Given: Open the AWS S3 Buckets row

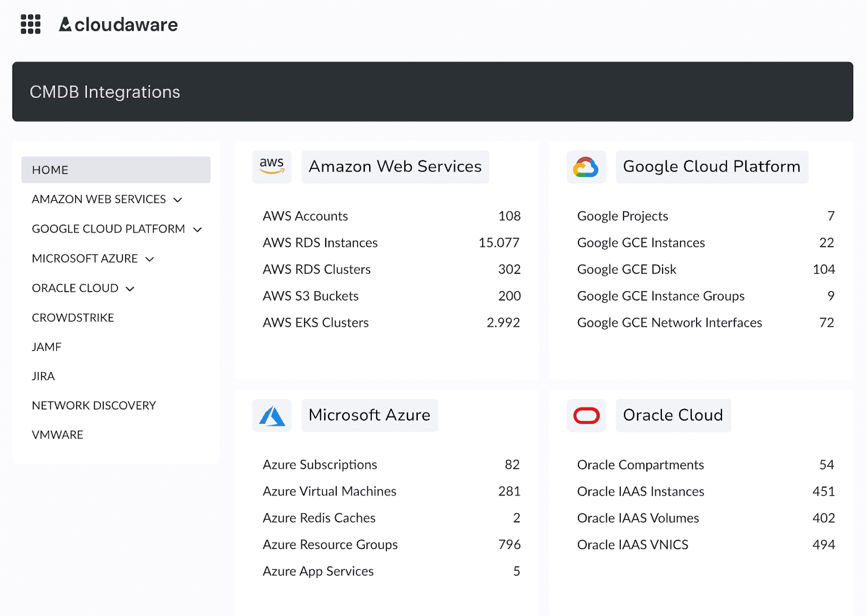Looking at the screenshot, I should click(392, 296).
